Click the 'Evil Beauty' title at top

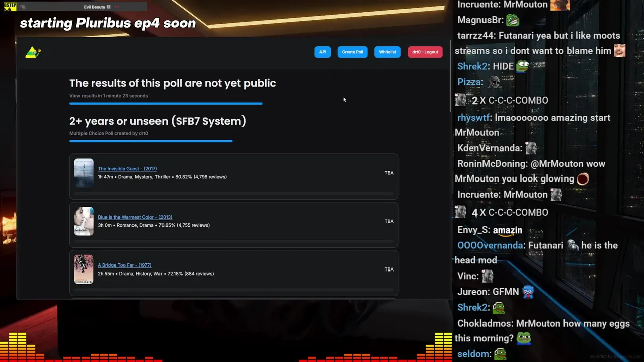point(94,7)
